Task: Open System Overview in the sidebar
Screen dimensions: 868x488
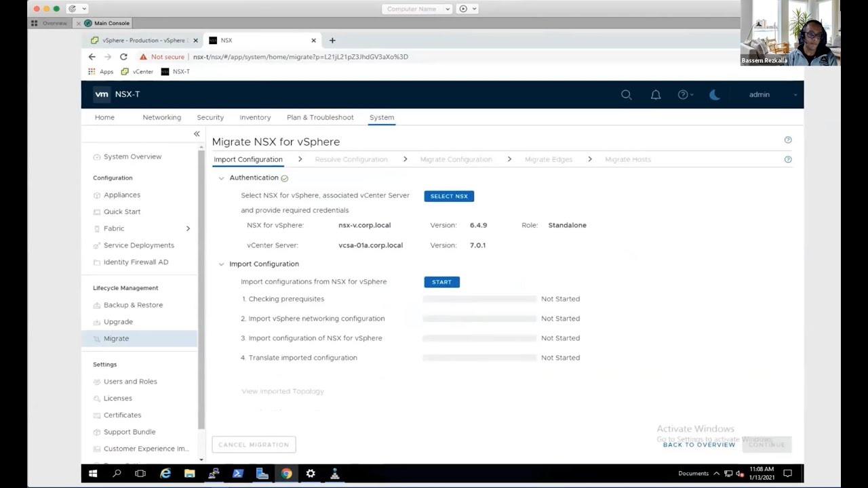Action: click(x=132, y=157)
